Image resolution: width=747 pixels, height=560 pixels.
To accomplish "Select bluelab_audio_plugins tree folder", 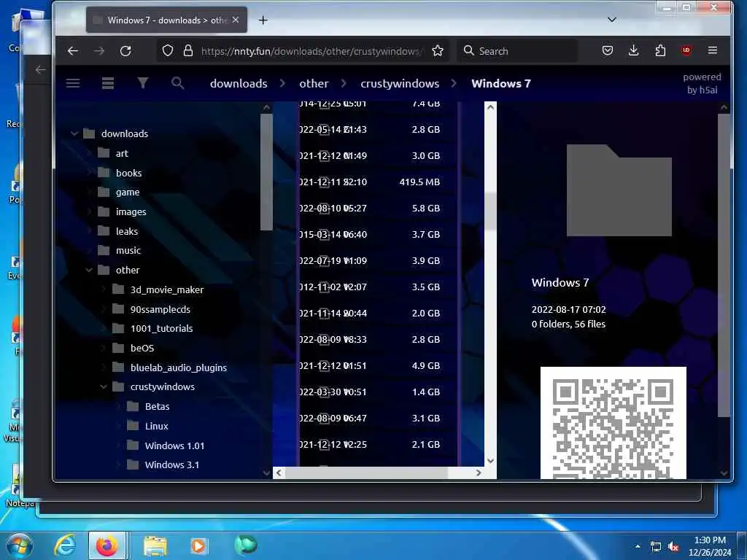I will click(179, 367).
